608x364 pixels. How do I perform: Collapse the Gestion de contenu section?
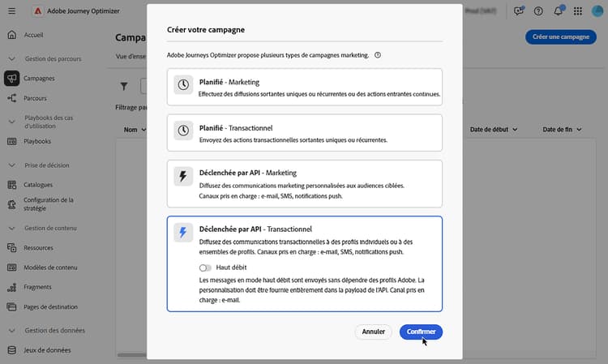12,228
